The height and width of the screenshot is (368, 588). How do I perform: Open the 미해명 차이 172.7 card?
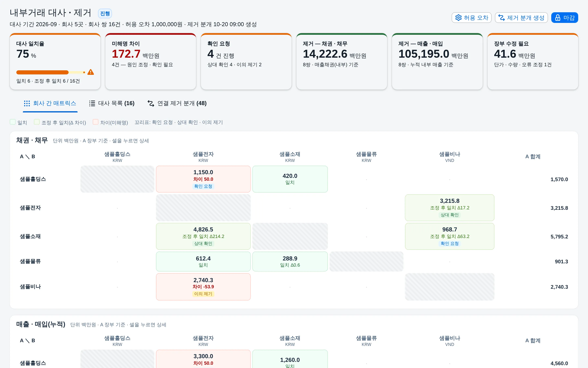click(x=151, y=61)
